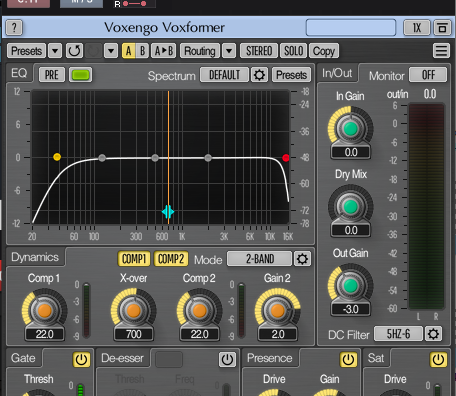Disable COMP1 compressor

134,259
